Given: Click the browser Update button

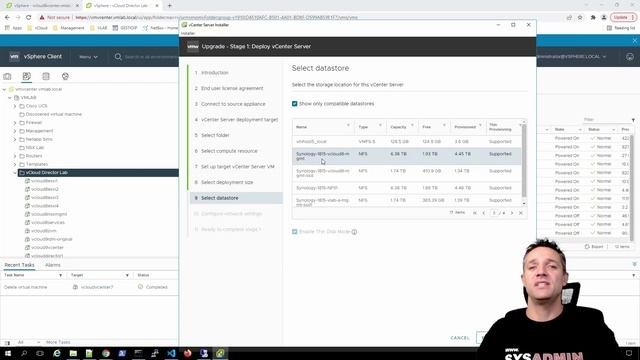Looking at the screenshot, I should tap(623, 18).
